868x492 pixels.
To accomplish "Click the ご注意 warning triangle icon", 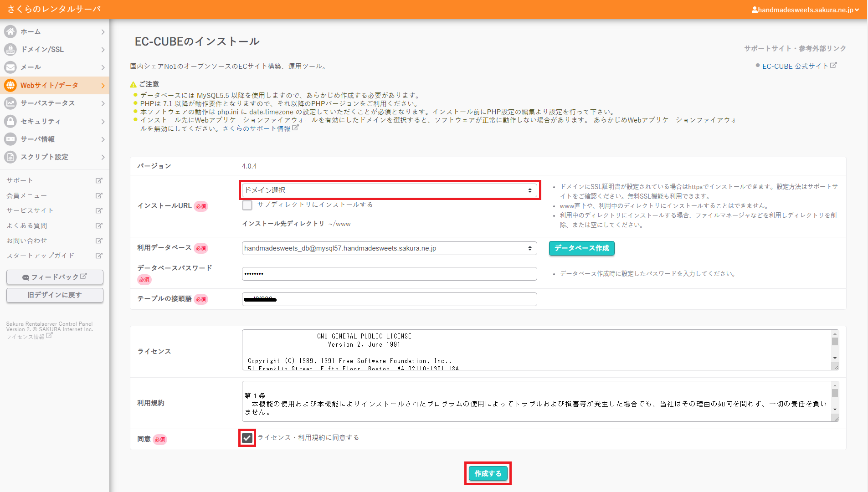I will click(133, 84).
